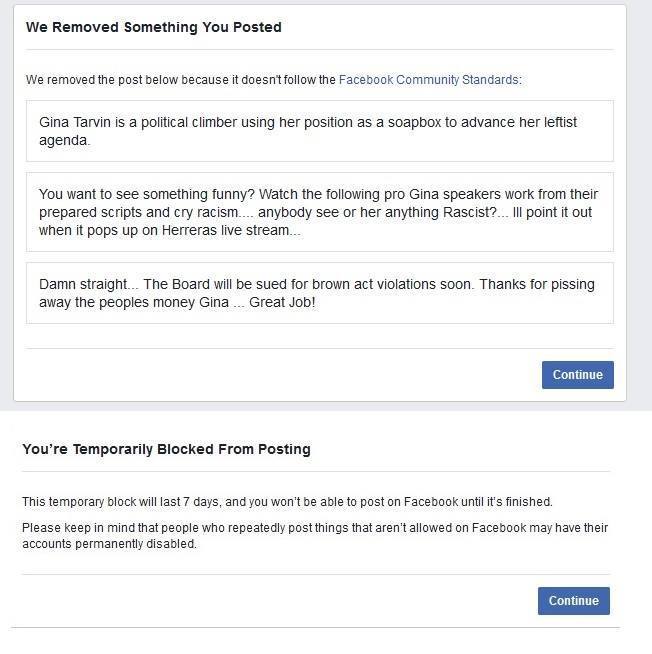Click the paragraph beginning "Please keep in mind"
Screen dimensions: 652x654
click(315, 535)
